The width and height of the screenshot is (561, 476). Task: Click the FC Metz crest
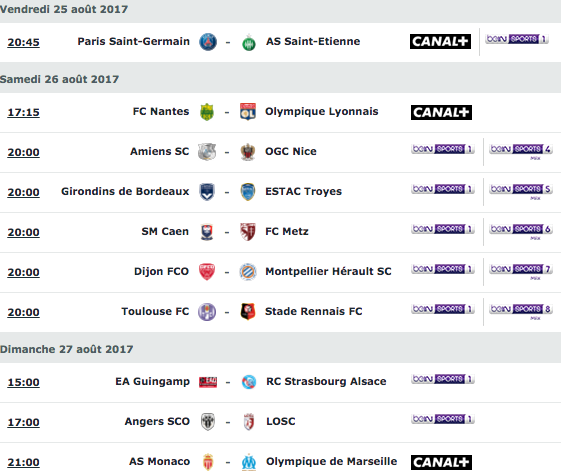[248, 232]
